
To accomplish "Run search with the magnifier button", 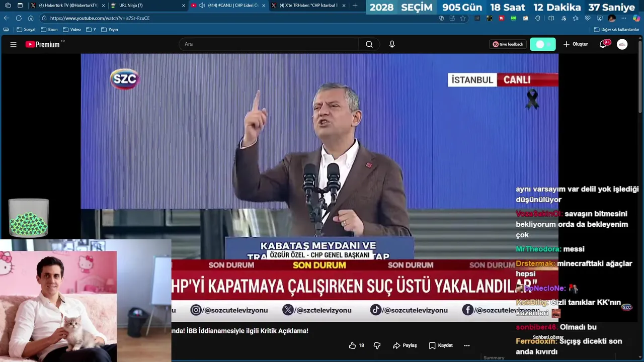I will click(369, 44).
